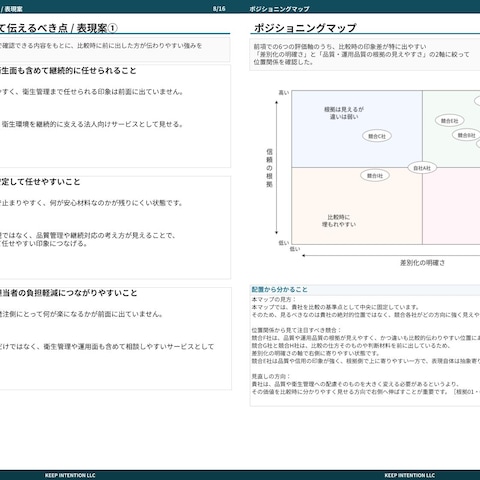Image resolution: width=480 pixels, height=480 pixels.
Task: Click the sentence ending 前面に出ていません。 in third box
Action: pos(81,314)
